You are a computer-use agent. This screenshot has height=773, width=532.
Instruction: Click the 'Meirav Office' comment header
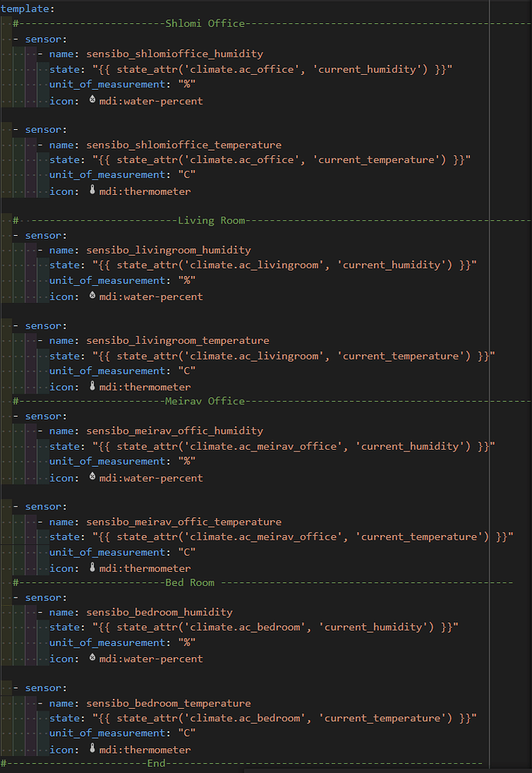coord(204,401)
